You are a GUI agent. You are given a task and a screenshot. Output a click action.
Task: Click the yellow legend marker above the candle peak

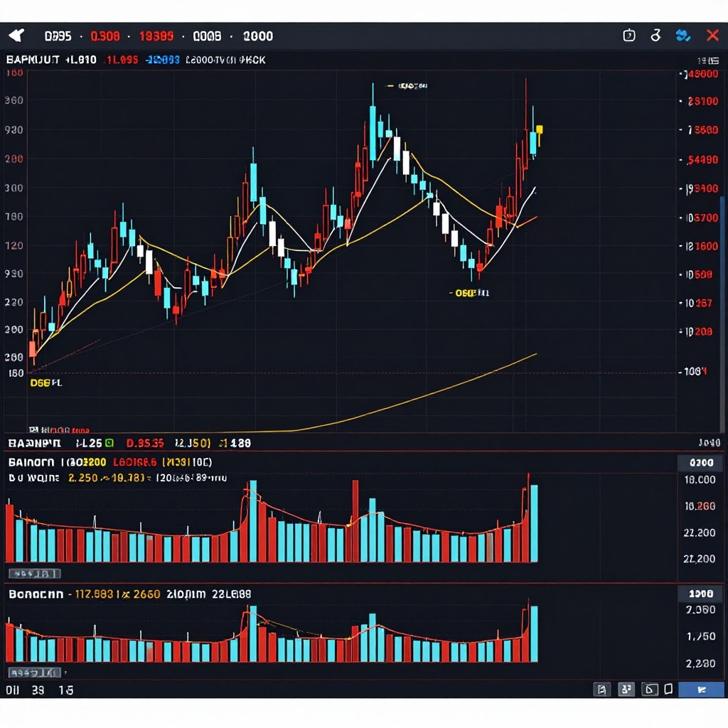point(390,86)
